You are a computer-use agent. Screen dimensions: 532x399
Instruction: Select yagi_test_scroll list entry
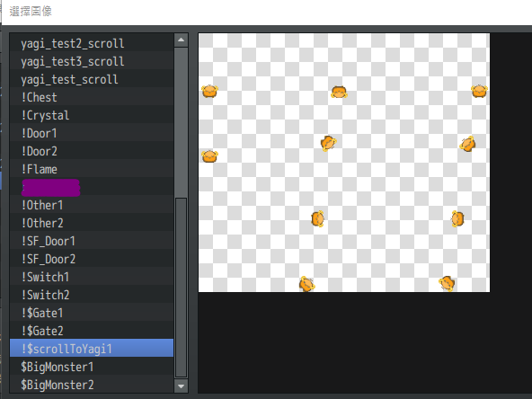pyautogui.click(x=92, y=79)
